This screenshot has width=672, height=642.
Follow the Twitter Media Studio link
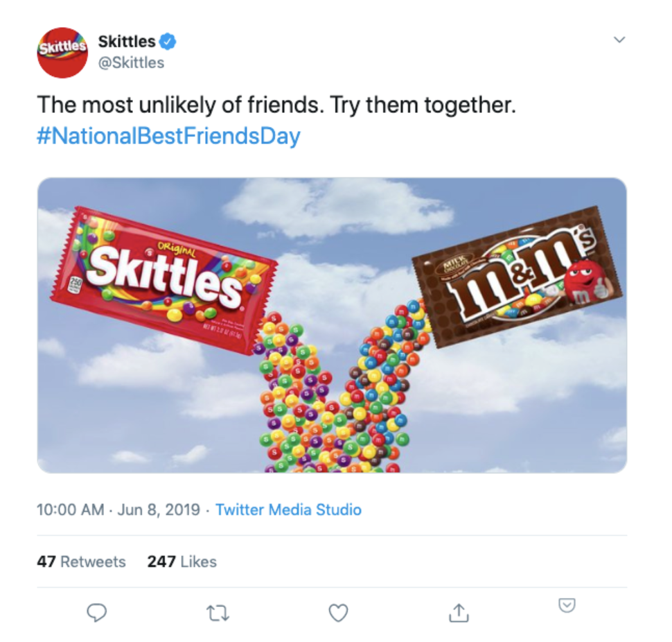(288, 510)
